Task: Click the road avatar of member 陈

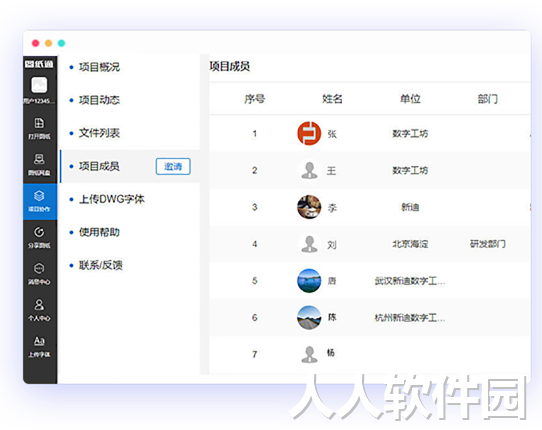Action: click(309, 317)
